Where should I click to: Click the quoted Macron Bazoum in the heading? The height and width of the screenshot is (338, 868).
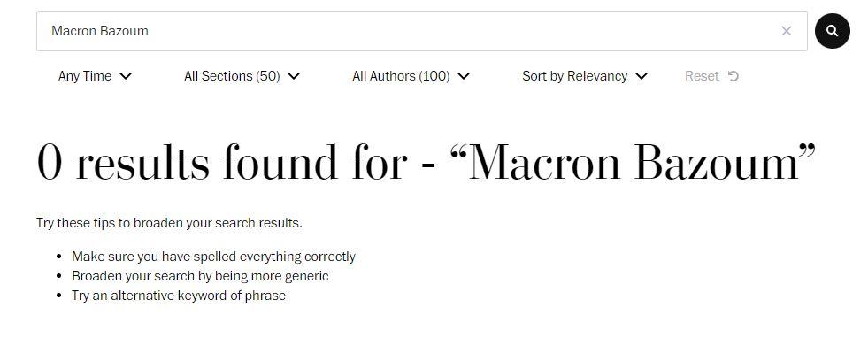[633, 162]
